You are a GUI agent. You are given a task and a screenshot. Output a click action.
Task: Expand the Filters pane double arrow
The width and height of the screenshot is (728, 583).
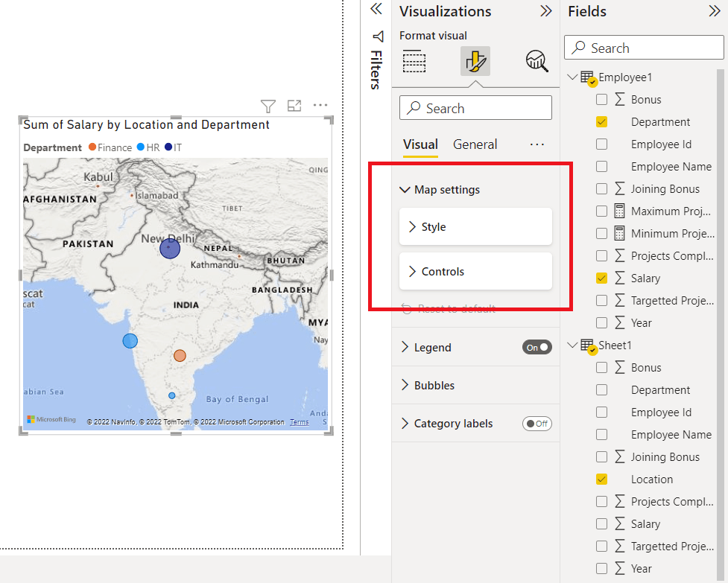(376, 9)
